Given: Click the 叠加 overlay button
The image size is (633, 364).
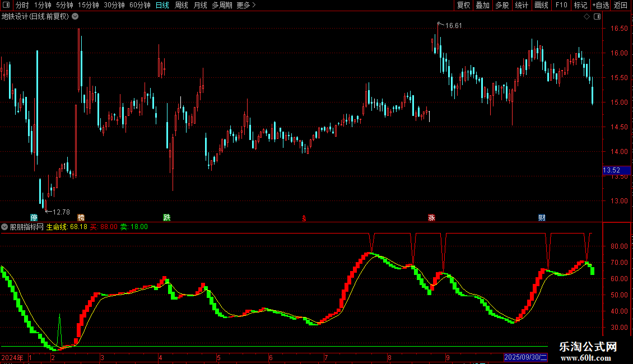Looking at the screenshot, I should click(483, 5).
